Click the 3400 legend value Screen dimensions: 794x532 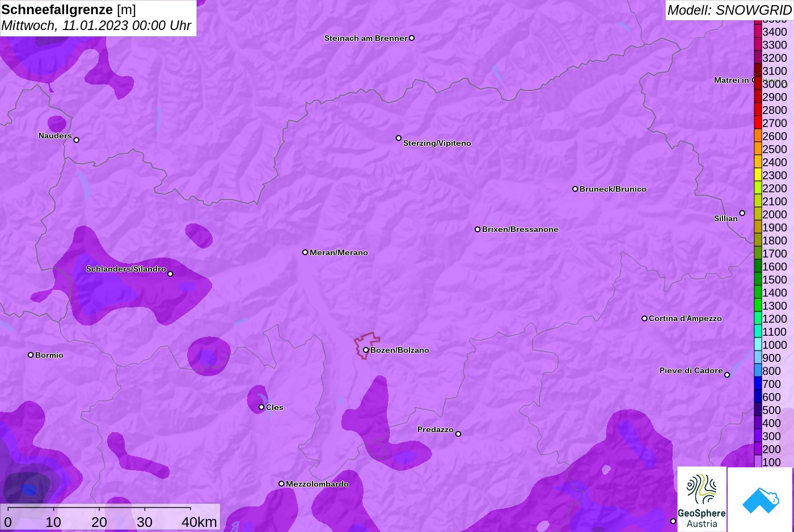pos(775,32)
